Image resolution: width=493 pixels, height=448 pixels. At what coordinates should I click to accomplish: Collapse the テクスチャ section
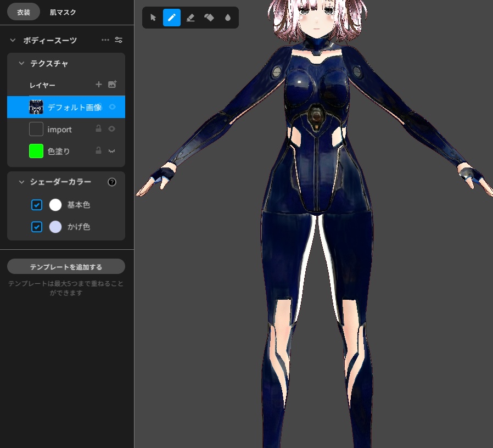21,63
